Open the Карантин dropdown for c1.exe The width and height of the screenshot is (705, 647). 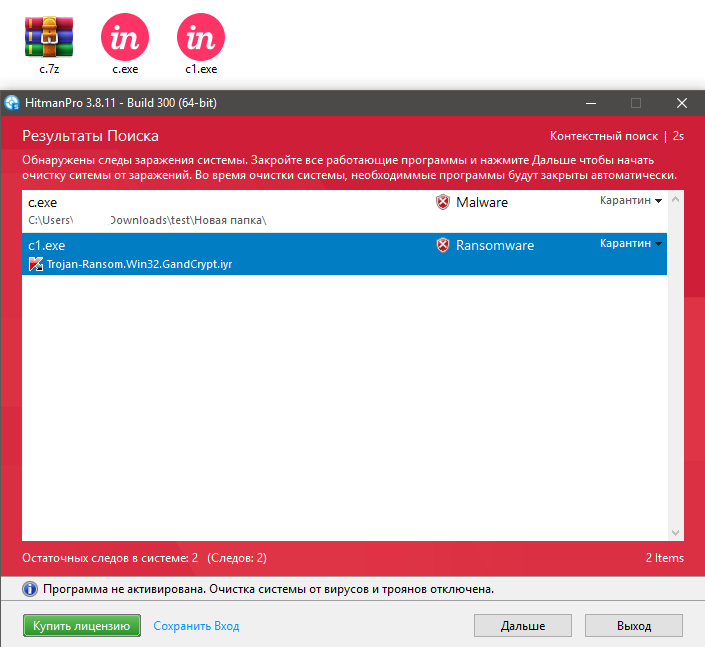[x=631, y=243]
